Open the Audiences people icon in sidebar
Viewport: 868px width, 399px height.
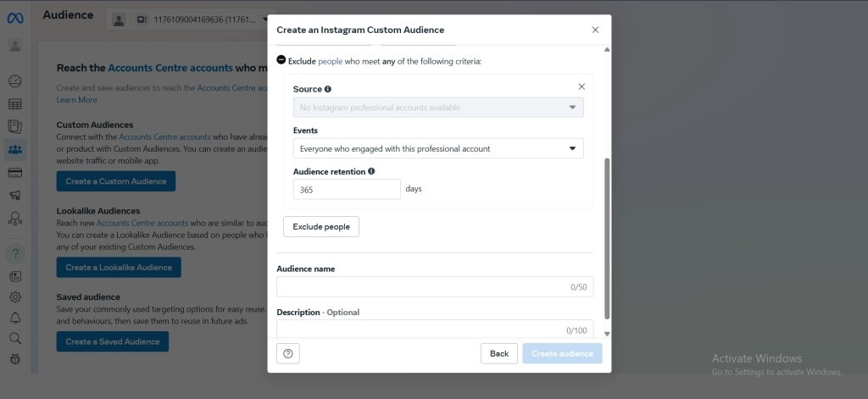(x=15, y=150)
